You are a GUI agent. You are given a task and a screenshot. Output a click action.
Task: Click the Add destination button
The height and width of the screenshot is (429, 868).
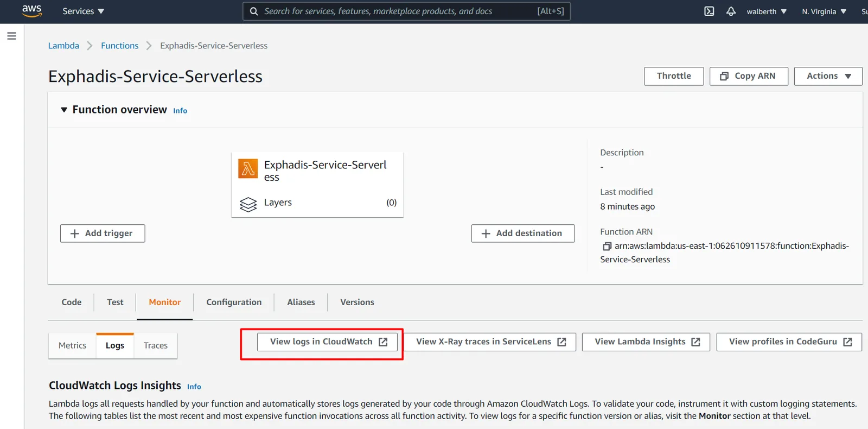coord(523,233)
